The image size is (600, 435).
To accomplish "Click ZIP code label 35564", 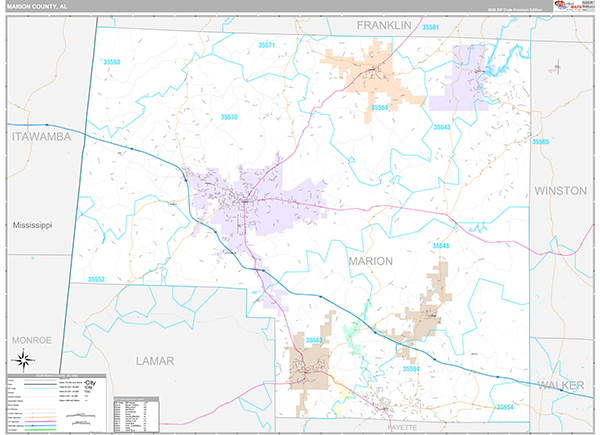I will 379,108.
